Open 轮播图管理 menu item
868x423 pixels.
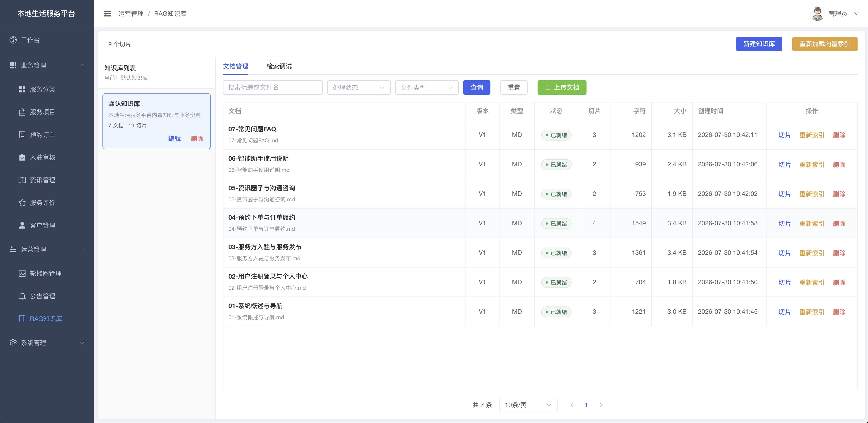(x=47, y=273)
